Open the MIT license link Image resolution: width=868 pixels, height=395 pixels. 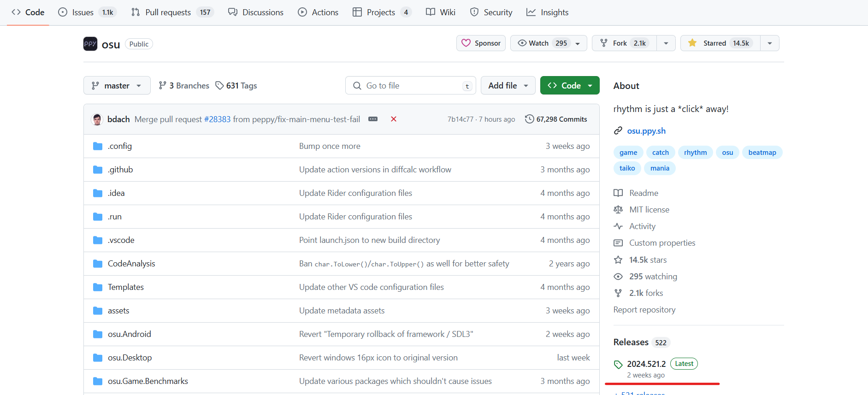click(642, 210)
